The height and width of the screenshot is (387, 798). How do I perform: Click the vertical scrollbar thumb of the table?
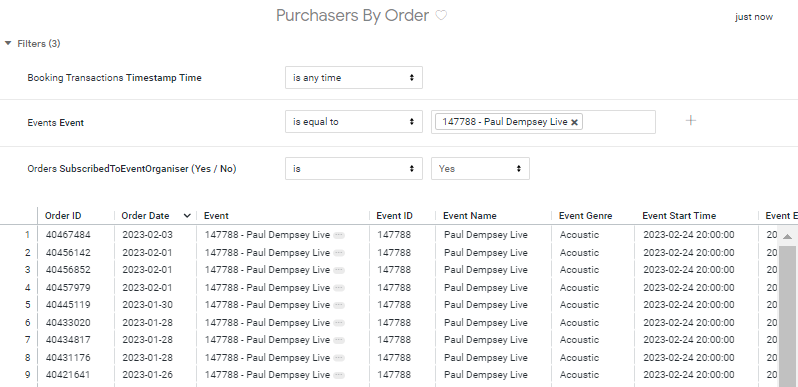787,316
